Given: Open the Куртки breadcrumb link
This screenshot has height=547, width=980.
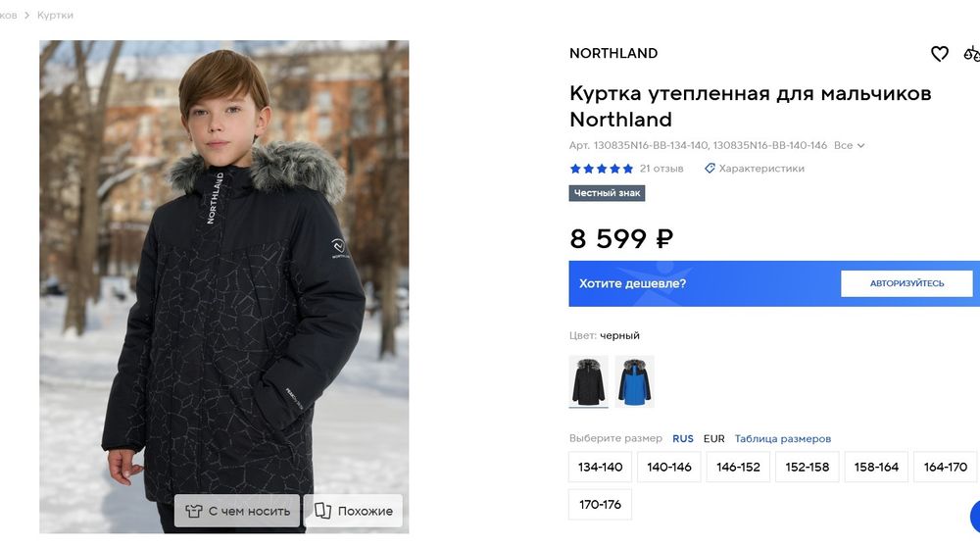Looking at the screenshot, I should coord(55,16).
